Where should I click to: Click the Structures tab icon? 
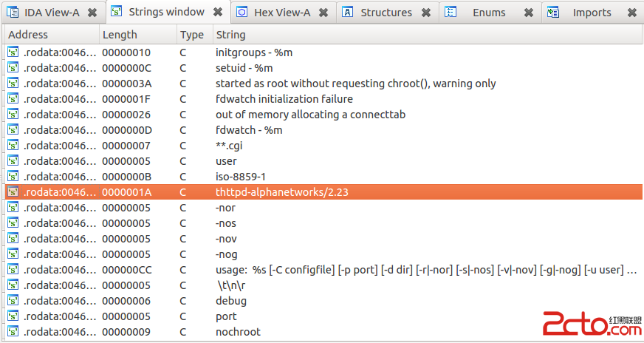[347, 13]
